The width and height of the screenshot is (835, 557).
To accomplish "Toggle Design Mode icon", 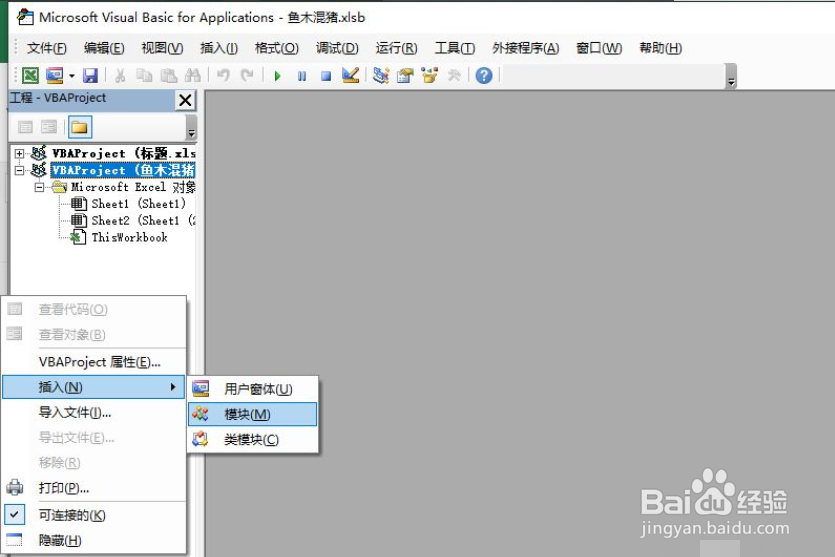I will click(x=350, y=76).
